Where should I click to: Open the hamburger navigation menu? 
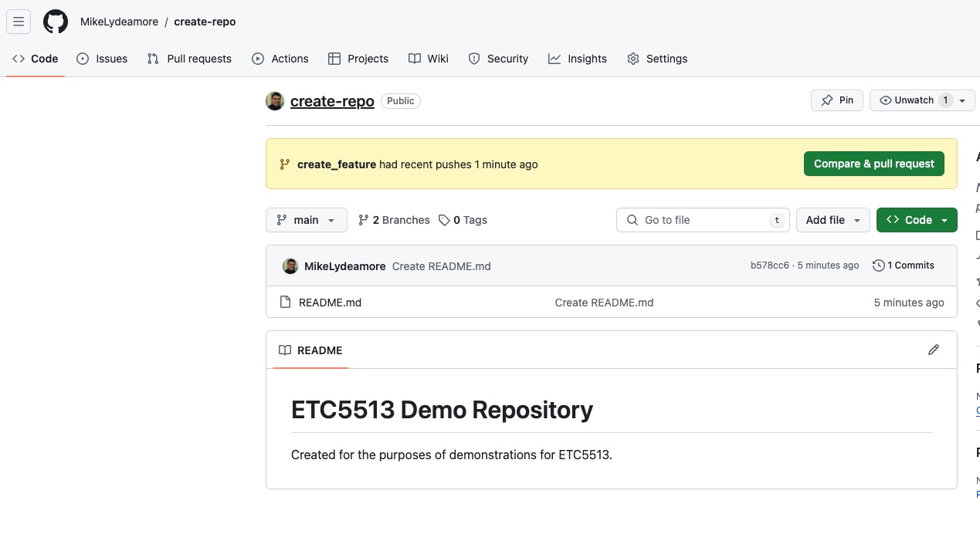click(19, 22)
